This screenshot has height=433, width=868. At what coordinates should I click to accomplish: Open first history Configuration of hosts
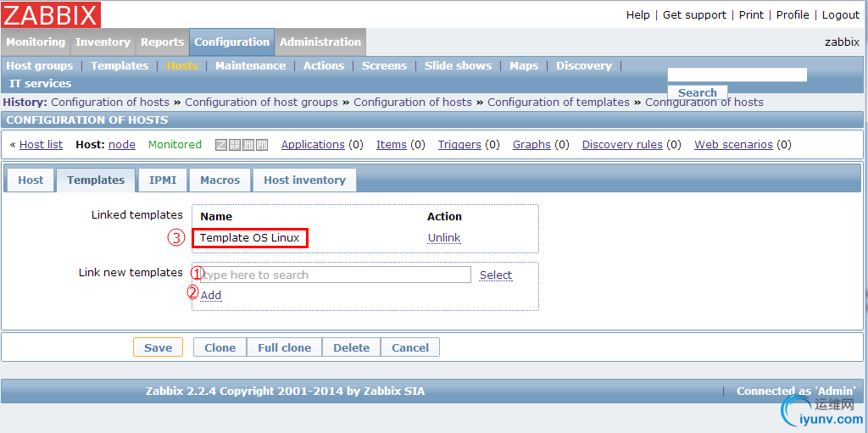click(110, 102)
